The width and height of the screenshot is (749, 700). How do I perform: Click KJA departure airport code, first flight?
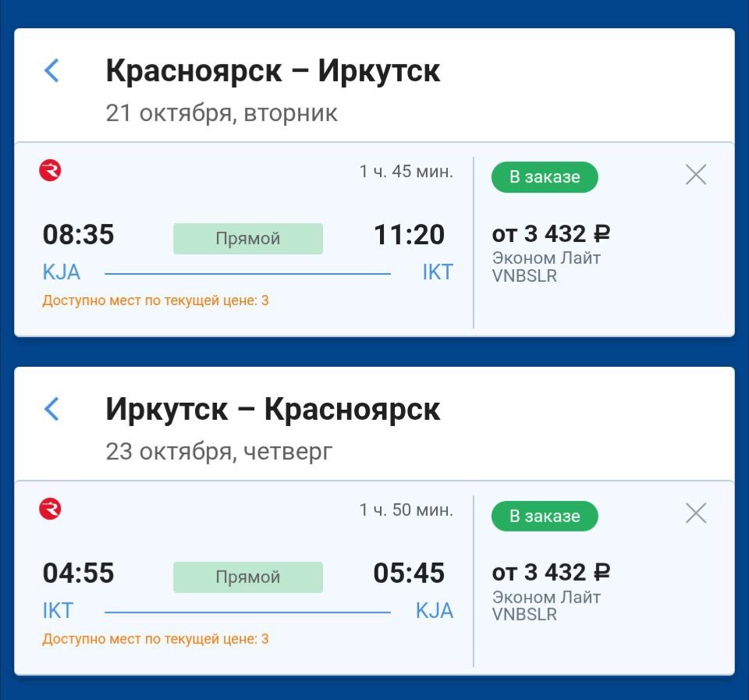coord(62,272)
